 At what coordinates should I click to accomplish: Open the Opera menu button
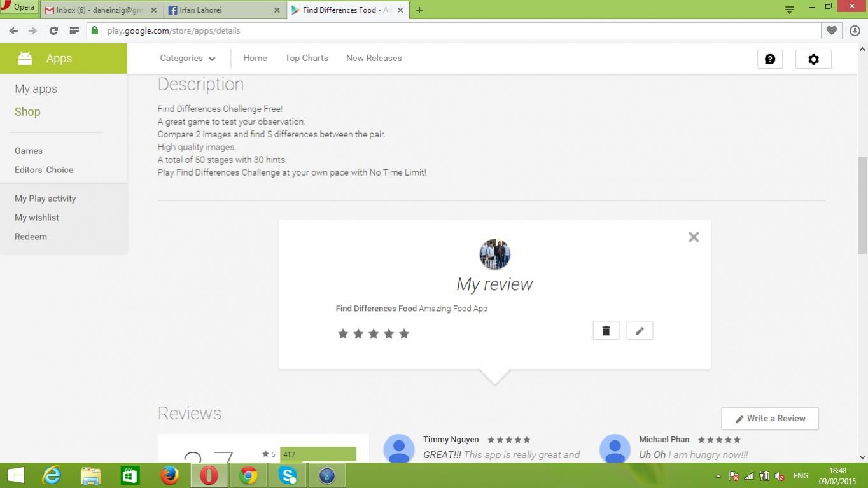18,8
